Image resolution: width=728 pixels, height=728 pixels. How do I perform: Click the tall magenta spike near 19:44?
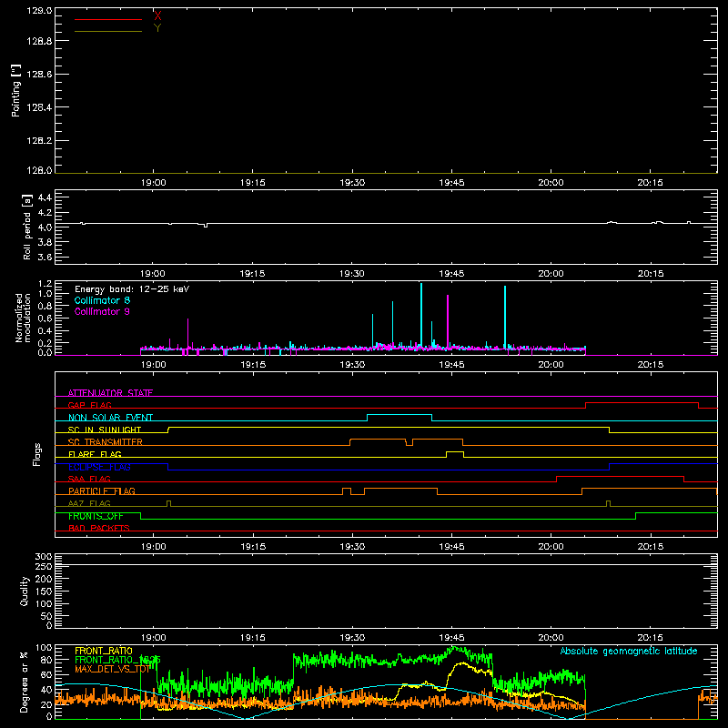pos(448,321)
